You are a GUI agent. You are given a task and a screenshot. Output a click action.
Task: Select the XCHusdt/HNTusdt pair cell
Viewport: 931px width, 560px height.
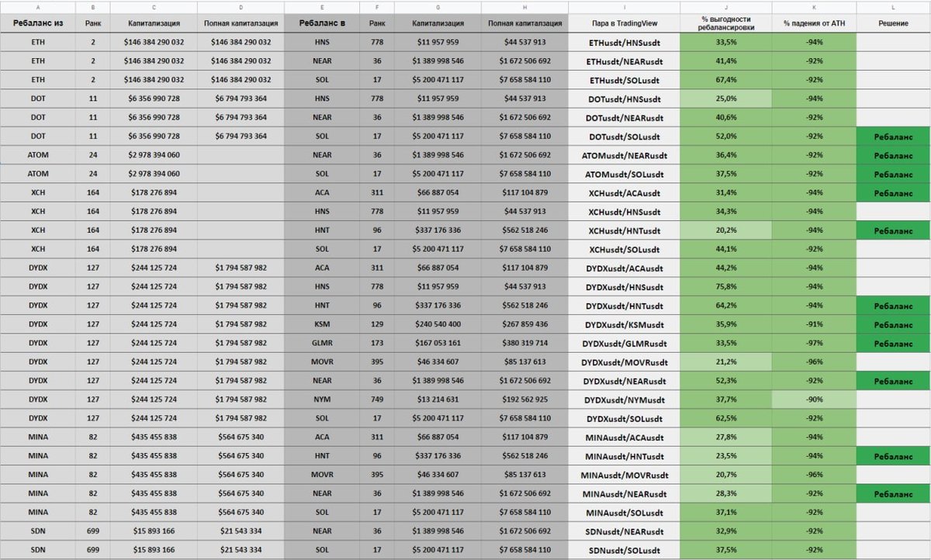tap(624, 230)
